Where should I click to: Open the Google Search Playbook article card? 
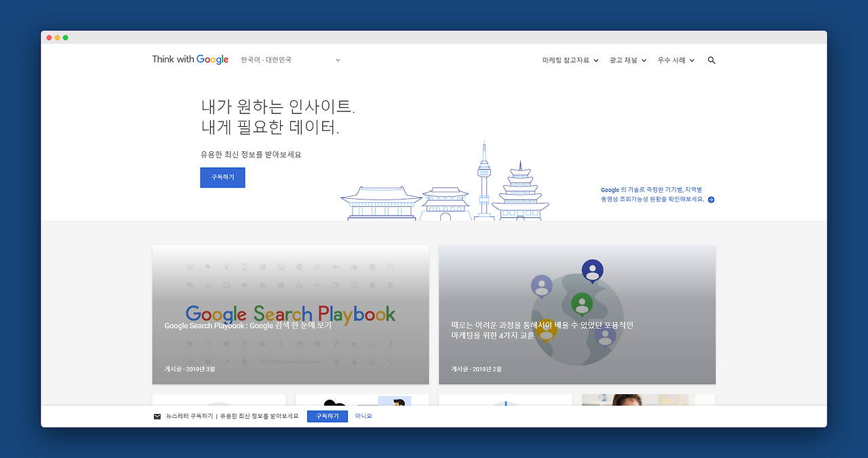[x=290, y=315]
